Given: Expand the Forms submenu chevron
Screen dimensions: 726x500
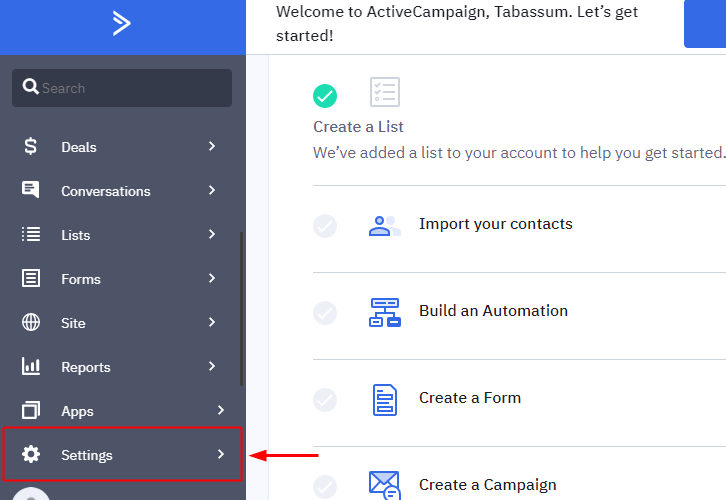Looking at the screenshot, I should [212, 278].
